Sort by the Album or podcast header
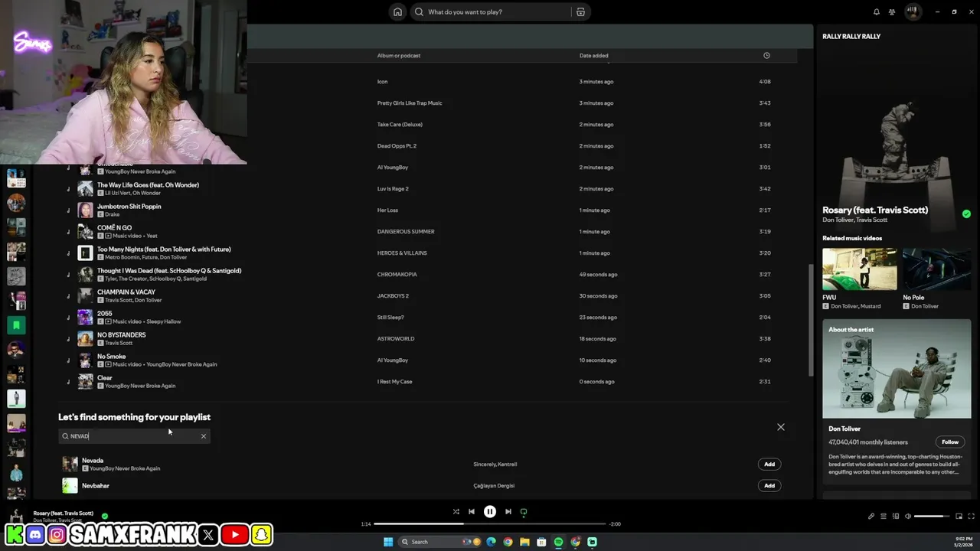The width and height of the screenshot is (980, 551). coord(398,55)
